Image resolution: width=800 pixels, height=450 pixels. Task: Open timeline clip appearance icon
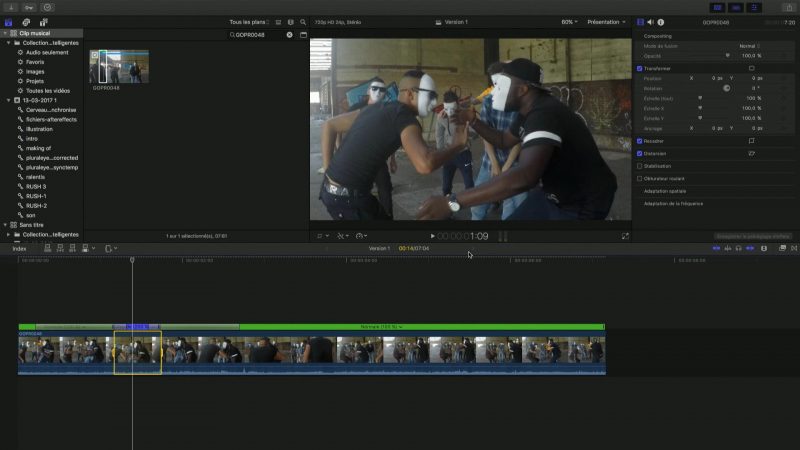764,248
